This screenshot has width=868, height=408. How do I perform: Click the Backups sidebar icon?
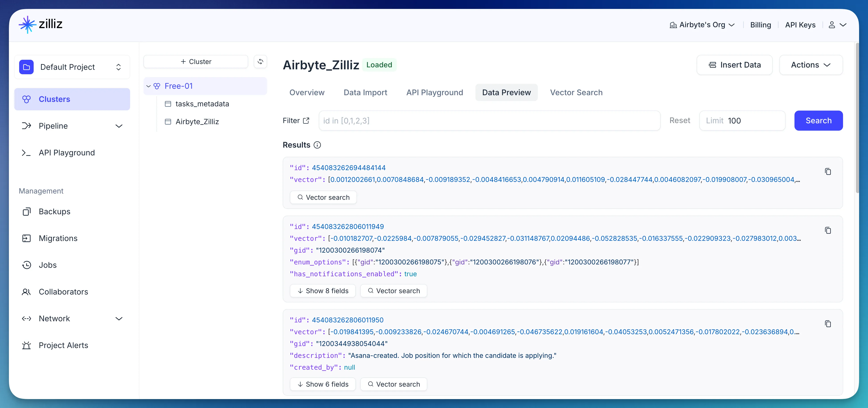click(26, 211)
